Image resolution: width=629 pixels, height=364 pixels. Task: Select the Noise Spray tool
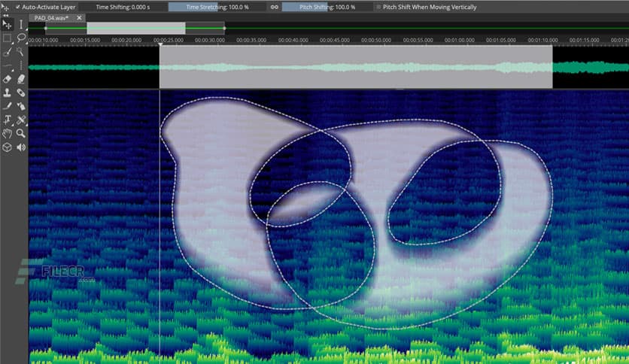click(21, 106)
